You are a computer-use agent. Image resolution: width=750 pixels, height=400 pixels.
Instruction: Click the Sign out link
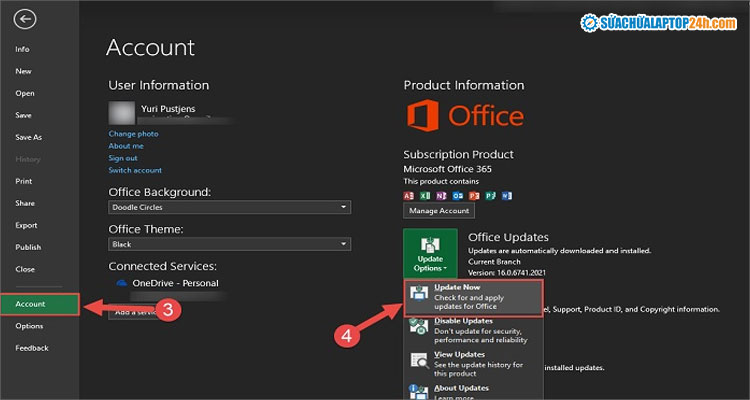click(123, 158)
